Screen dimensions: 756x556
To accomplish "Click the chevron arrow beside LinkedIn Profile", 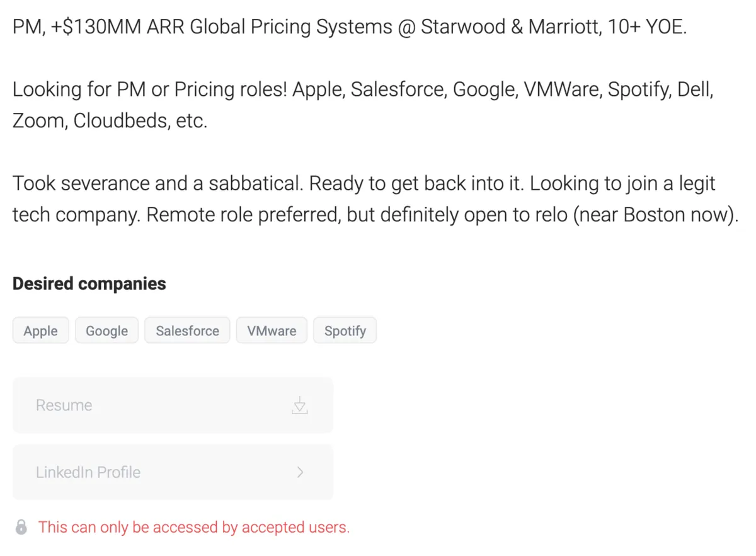I will coord(301,472).
